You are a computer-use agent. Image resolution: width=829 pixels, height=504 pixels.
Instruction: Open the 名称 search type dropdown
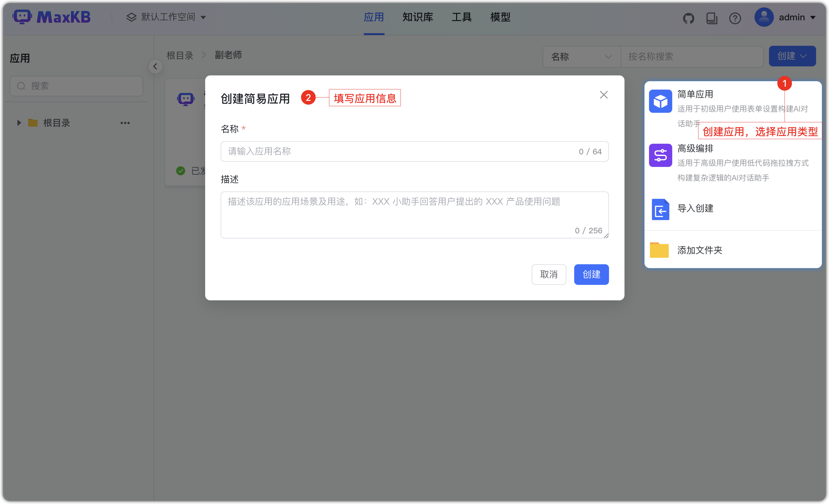(581, 57)
